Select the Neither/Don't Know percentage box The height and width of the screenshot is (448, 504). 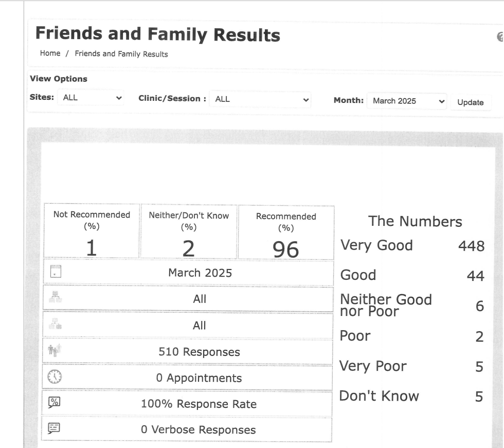(x=189, y=232)
